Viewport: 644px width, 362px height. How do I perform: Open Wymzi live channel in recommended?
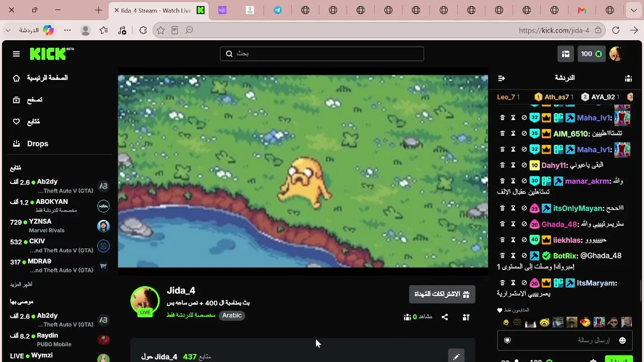(59, 357)
